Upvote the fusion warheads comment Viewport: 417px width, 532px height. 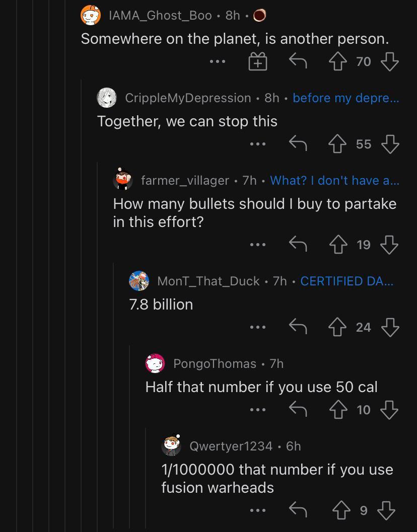[341, 510]
